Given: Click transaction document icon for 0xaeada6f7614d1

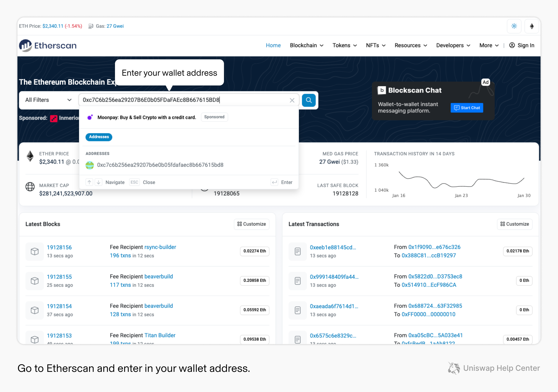Looking at the screenshot, I should tap(298, 310).
